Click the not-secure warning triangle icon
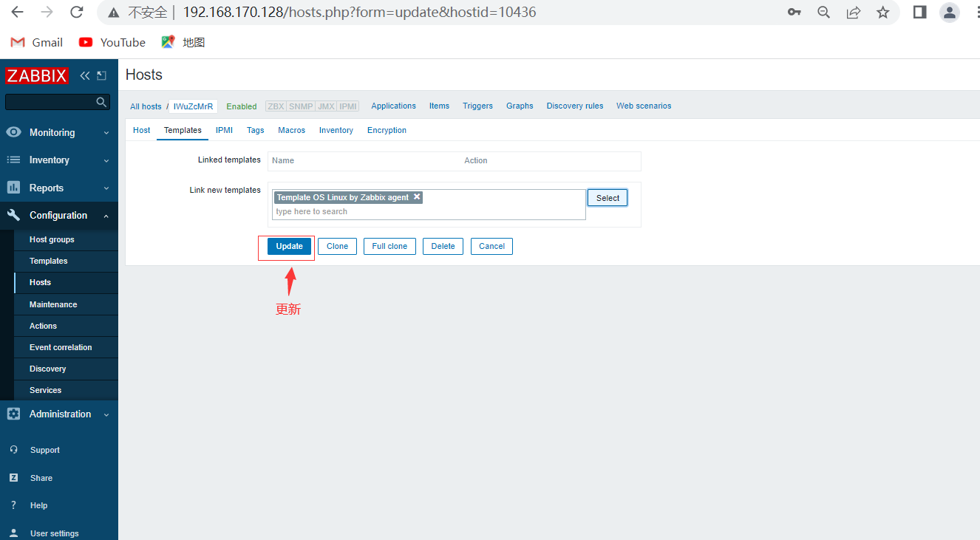Image resolution: width=980 pixels, height=540 pixels. click(x=113, y=13)
